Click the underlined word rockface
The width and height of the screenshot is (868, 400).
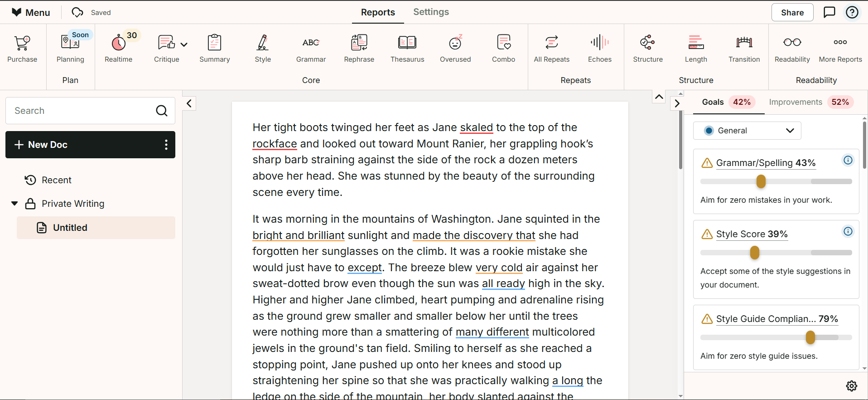[x=275, y=144]
